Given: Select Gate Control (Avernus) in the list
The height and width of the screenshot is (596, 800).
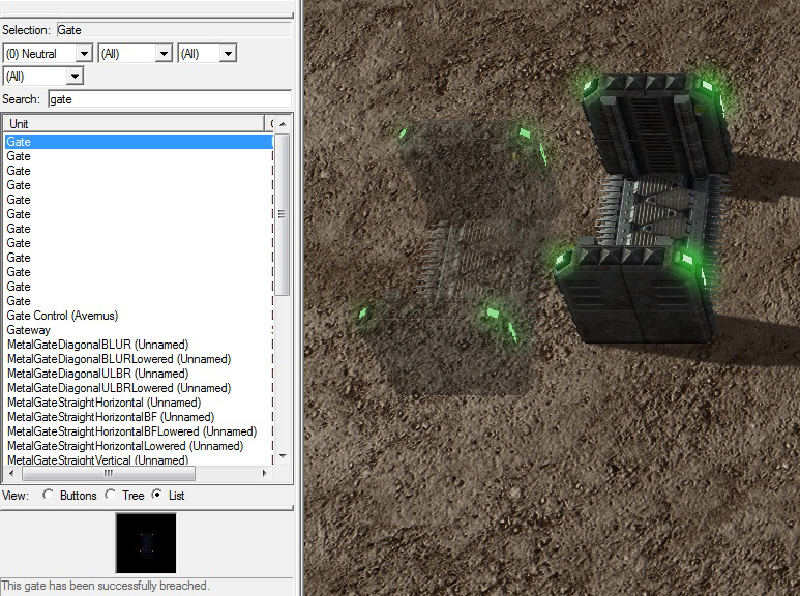Looking at the screenshot, I should pos(62,316).
